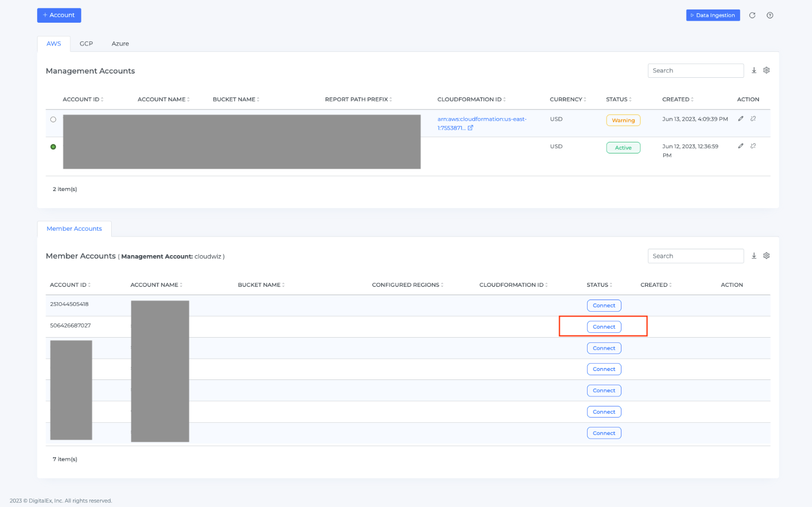Viewport: 812px width, 507px height.
Task: Open Member Accounts table settings gear
Action: click(x=766, y=256)
